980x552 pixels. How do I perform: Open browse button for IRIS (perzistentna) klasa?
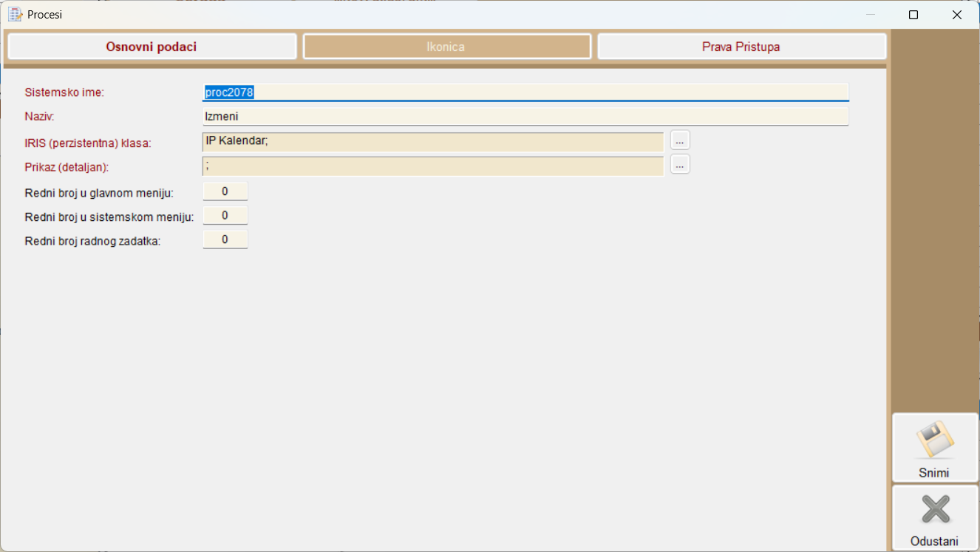point(680,140)
